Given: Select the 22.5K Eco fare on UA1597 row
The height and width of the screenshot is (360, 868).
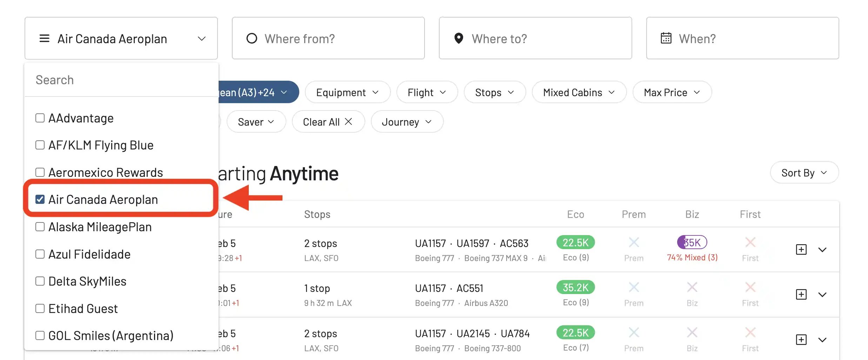Looking at the screenshot, I should pos(575,242).
